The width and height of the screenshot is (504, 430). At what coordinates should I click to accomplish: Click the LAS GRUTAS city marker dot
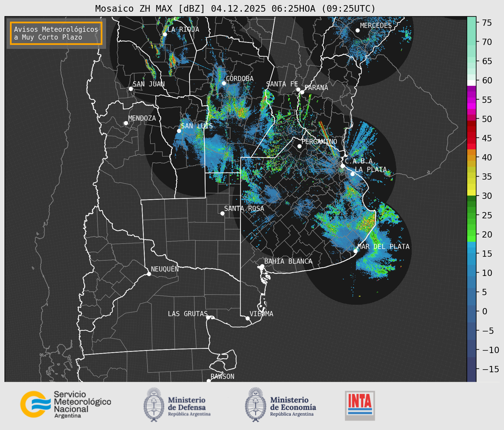(x=208, y=318)
